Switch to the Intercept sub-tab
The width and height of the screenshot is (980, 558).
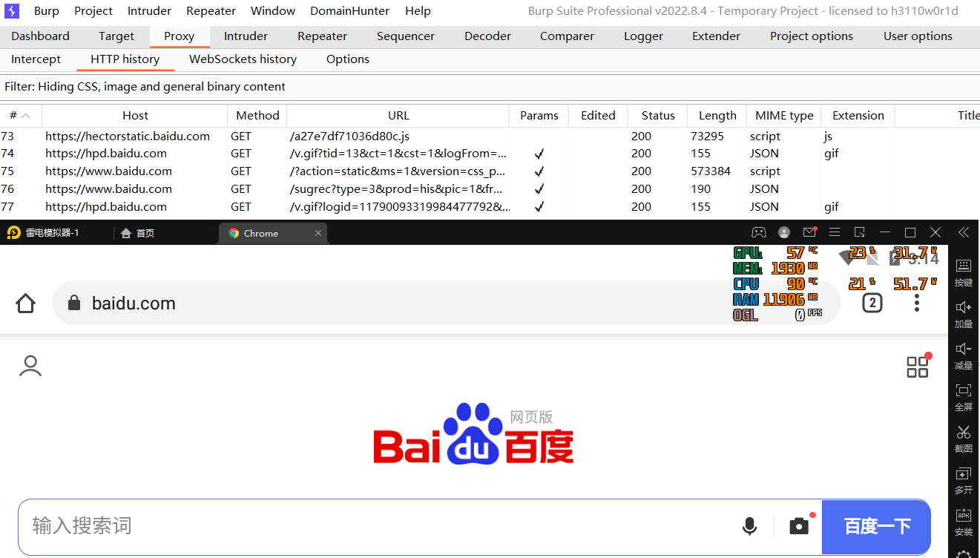tap(36, 59)
